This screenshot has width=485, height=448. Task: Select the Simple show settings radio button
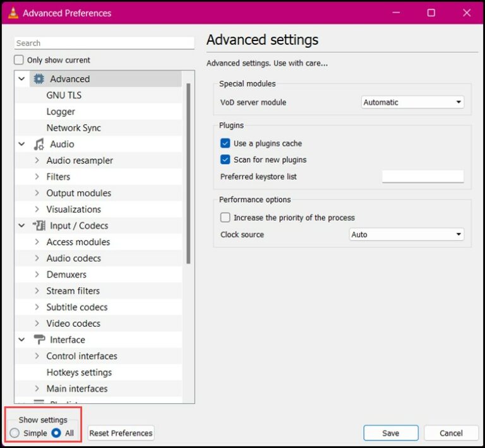[15, 433]
